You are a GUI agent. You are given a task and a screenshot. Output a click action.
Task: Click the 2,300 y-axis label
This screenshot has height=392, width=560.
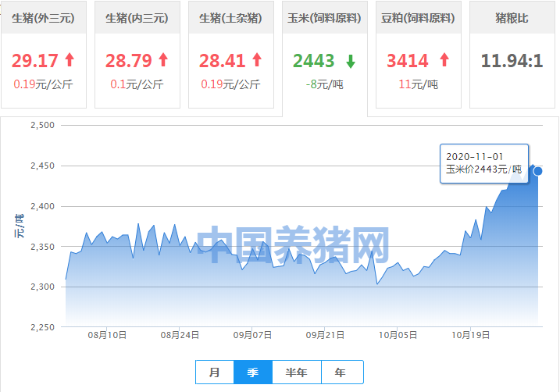(x=42, y=287)
